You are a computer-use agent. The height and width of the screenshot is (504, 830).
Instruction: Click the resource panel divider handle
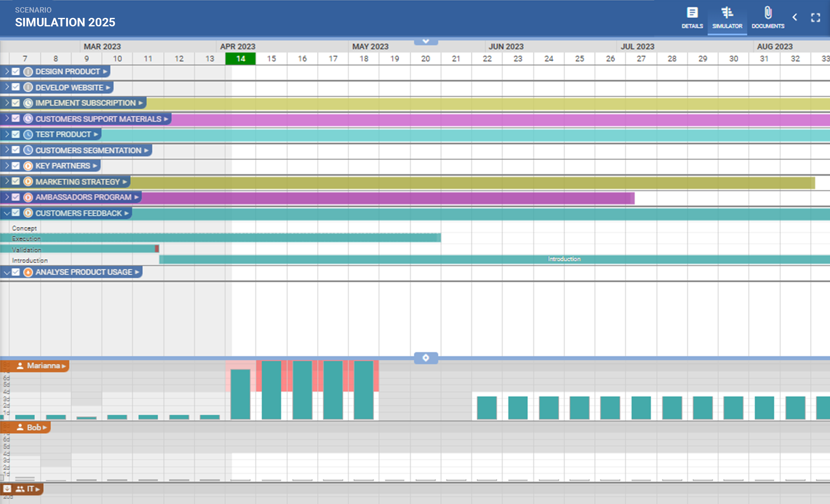[x=426, y=358]
